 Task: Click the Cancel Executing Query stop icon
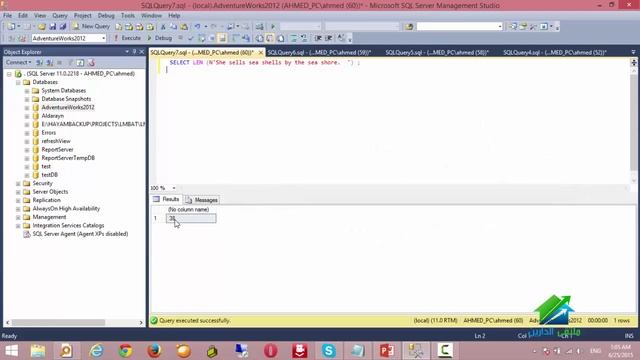pos(180,38)
